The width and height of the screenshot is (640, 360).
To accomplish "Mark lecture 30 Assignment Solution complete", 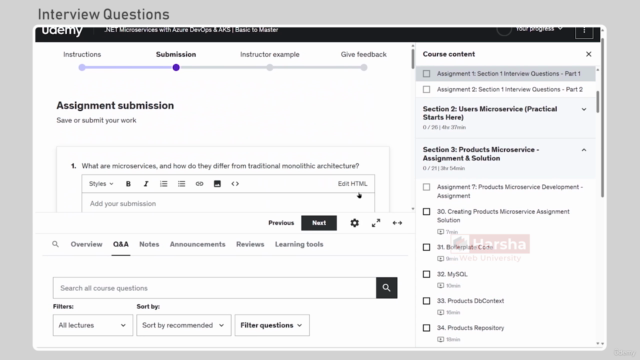I will pyautogui.click(x=427, y=211).
